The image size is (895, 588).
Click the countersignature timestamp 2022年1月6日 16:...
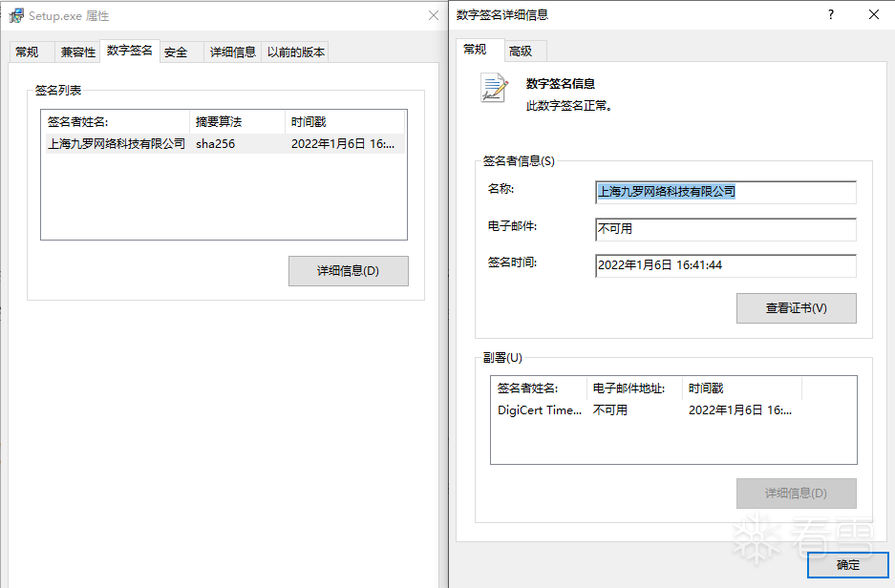(x=739, y=410)
